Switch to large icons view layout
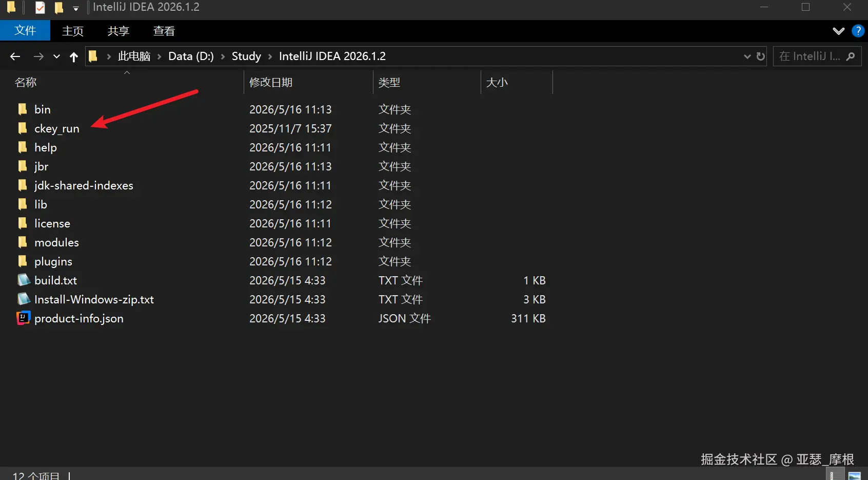Image resolution: width=868 pixels, height=480 pixels. pos(854,475)
